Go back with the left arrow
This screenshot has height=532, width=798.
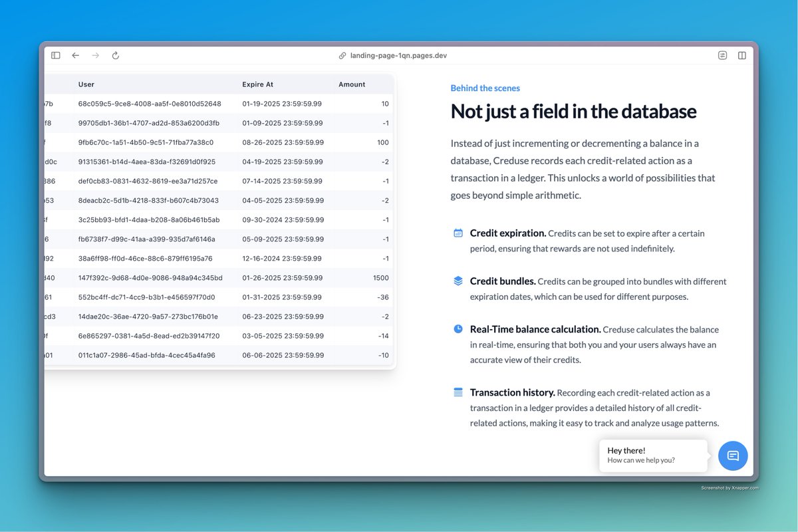(x=75, y=56)
